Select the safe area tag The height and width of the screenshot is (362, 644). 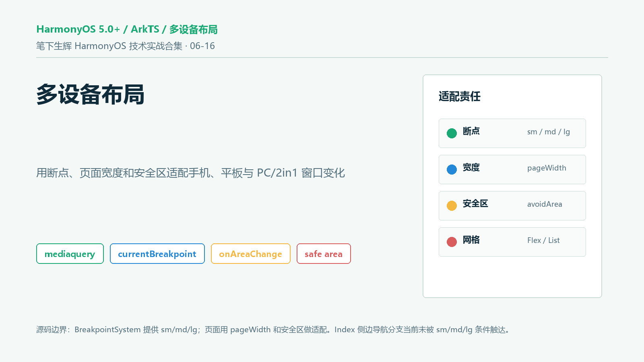point(324,254)
